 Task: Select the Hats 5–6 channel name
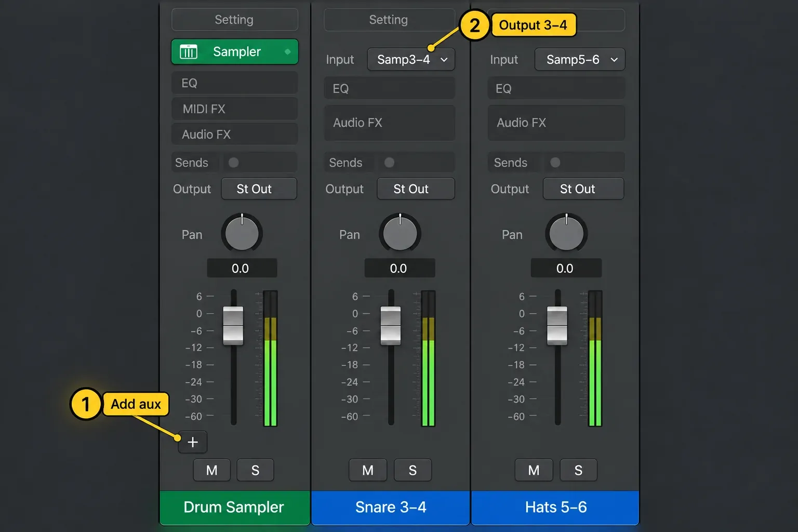point(555,508)
